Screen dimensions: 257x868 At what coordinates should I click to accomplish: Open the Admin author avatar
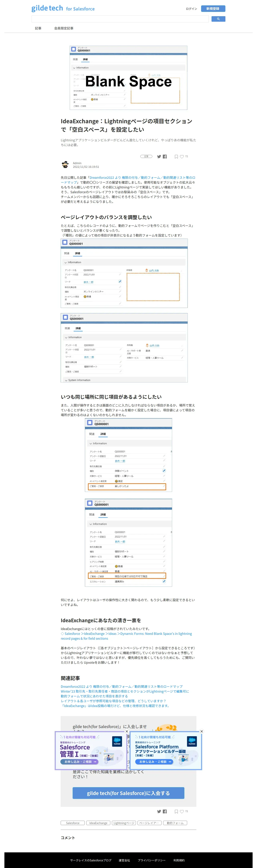point(65,164)
